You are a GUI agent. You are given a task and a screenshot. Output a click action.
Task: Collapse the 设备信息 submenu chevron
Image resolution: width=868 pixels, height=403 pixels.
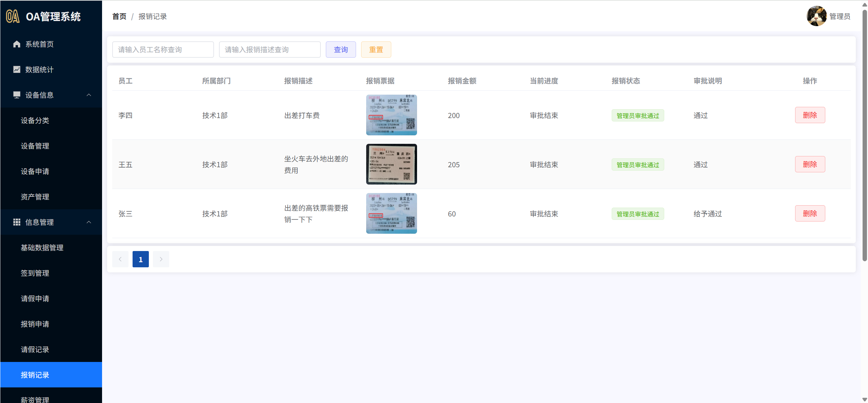(x=89, y=95)
